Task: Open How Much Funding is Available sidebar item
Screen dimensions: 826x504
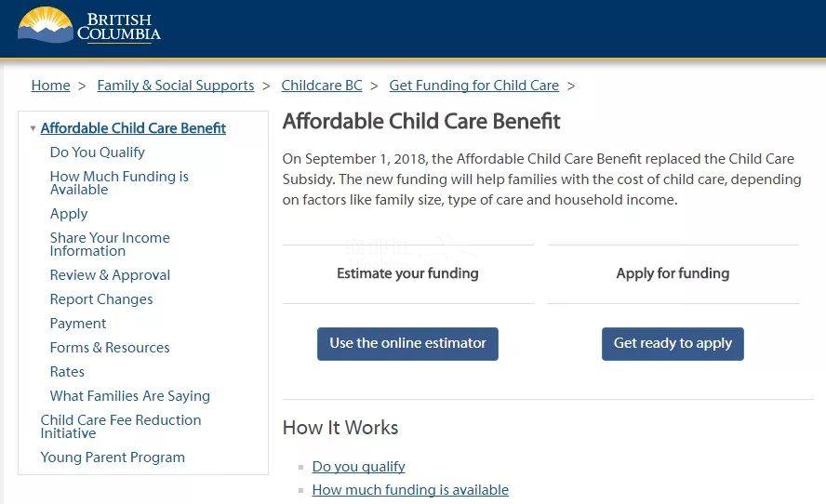Action: [x=119, y=183]
